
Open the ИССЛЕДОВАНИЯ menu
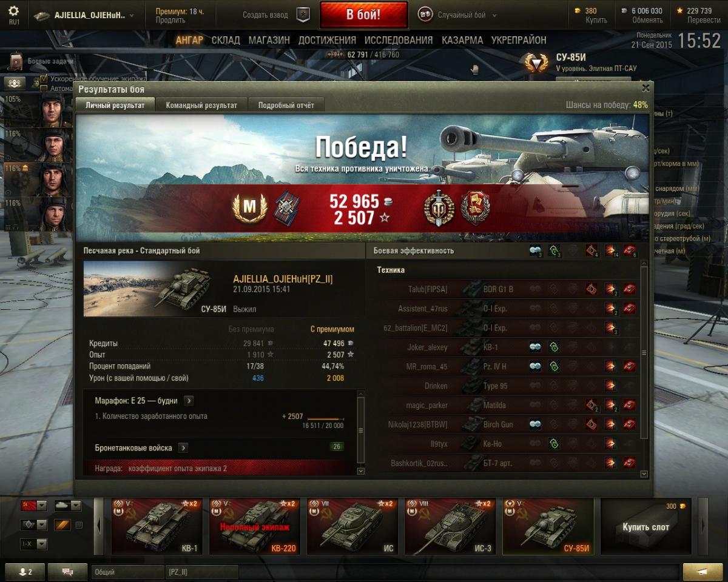[399, 40]
